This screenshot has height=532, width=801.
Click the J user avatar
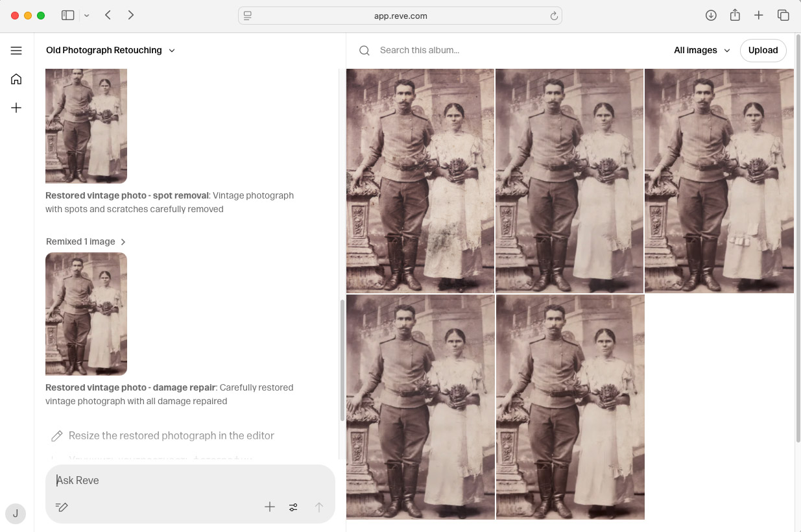coord(16,514)
